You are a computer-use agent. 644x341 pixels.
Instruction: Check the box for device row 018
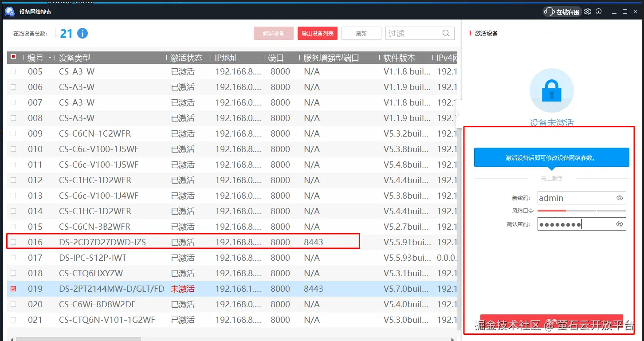[13, 273]
